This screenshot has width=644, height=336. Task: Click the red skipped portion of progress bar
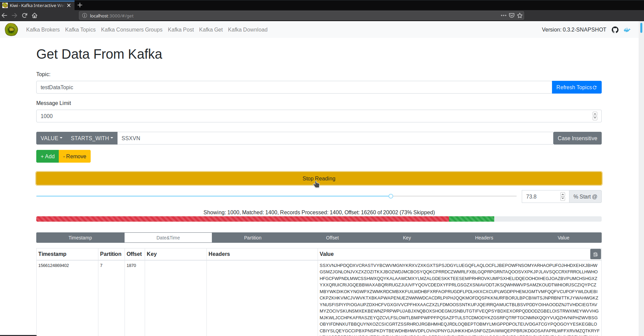pyautogui.click(x=242, y=219)
